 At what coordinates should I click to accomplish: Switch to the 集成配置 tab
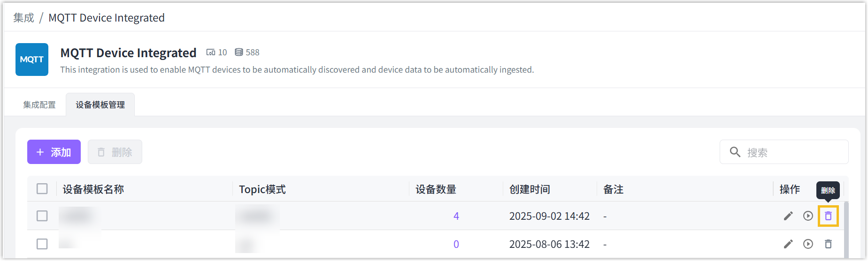[39, 105]
